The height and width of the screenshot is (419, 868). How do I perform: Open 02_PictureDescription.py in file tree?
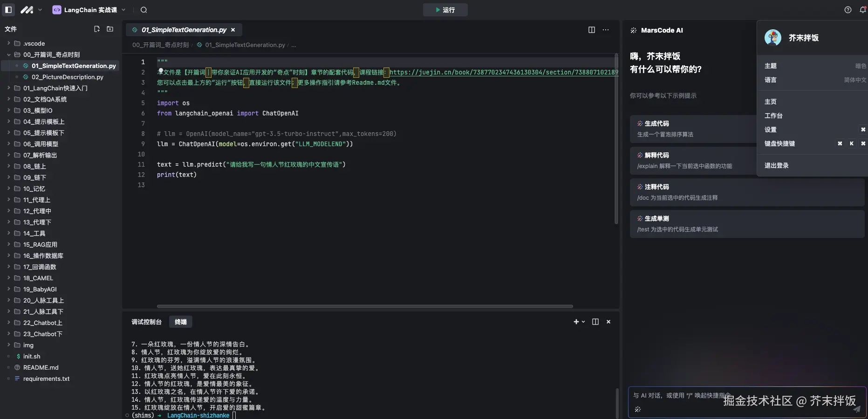click(67, 77)
